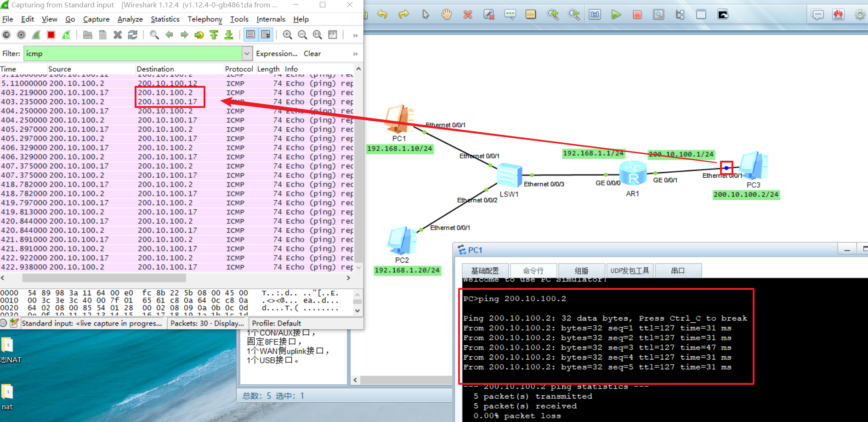This screenshot has width=868, height=422.
Task: Click the Profile: Default status entry
Action: tap(276, 323)
